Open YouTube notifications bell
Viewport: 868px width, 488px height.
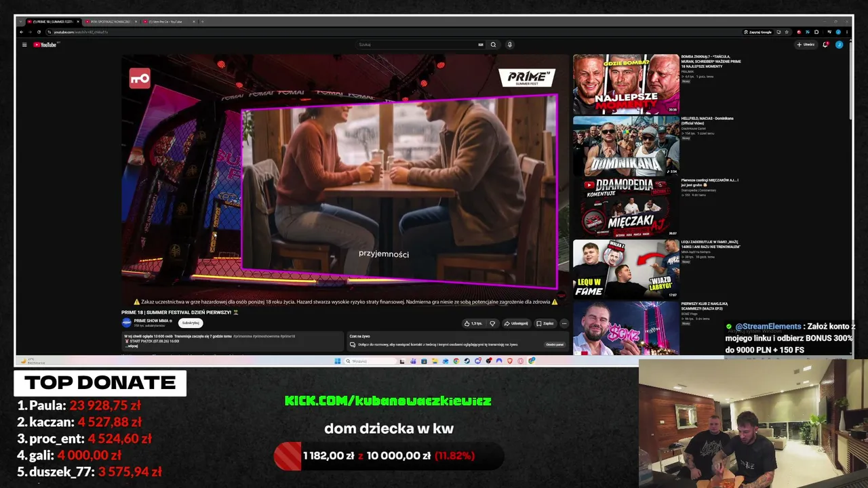pyautogui.click(x=825, y=45)
